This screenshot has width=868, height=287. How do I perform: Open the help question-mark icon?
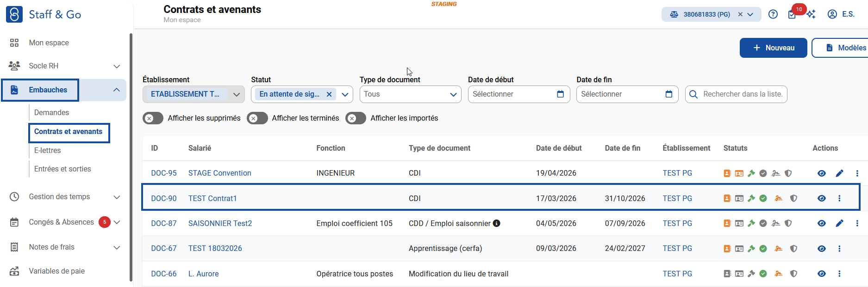pos(773,14)
